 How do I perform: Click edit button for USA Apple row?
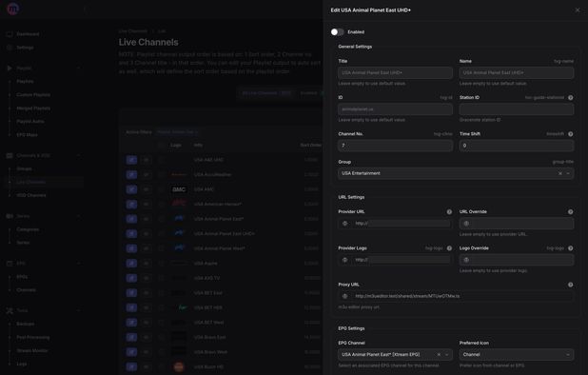131,264
